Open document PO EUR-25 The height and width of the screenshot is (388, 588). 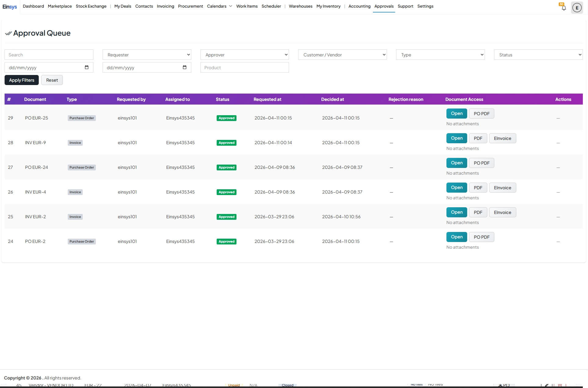point(456,113)
